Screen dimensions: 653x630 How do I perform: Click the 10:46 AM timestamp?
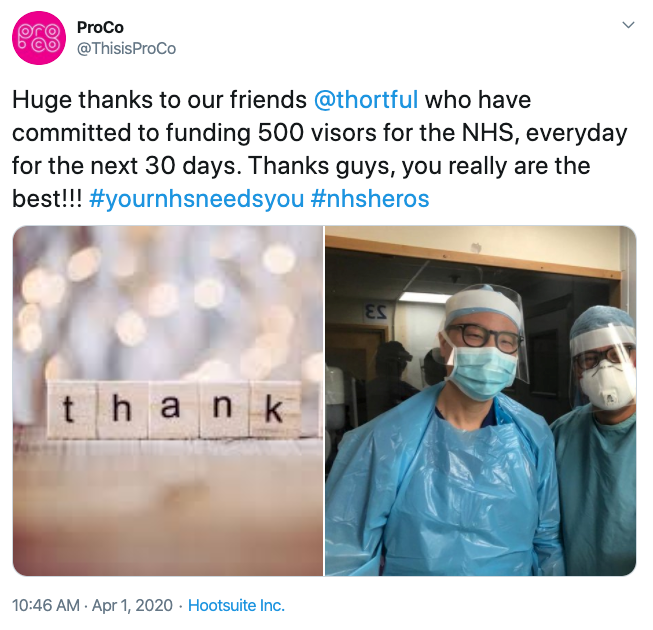coord(43,605)
